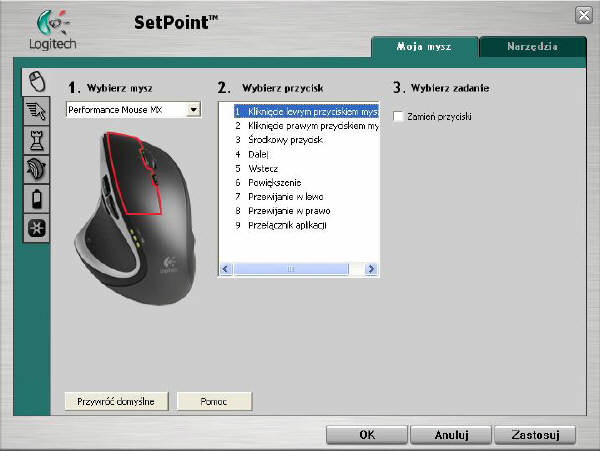Screen dimensions: 600x451
Task: Switch to the Moja mysz tab
Action: click(x=424, y=47)
